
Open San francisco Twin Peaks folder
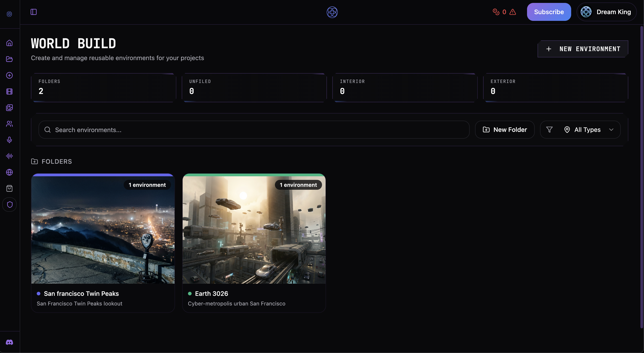103,230
